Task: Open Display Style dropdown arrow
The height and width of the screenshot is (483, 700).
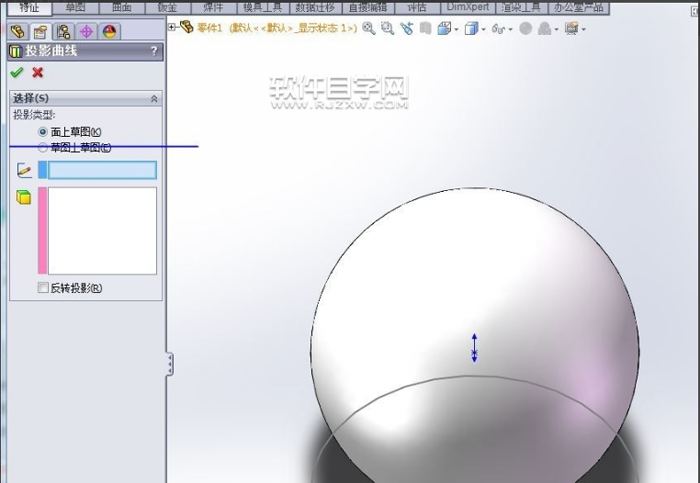Action: point(483,30)
